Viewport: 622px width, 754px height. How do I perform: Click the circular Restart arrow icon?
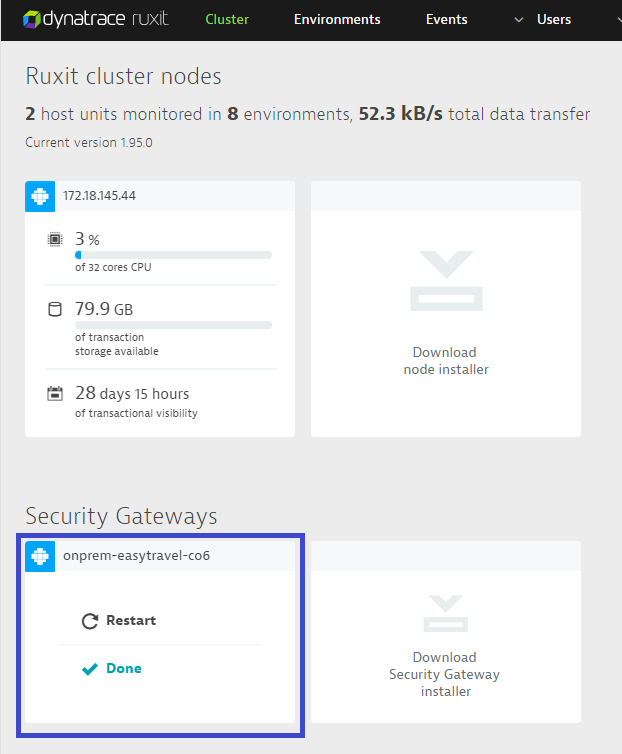coord(90,621)
